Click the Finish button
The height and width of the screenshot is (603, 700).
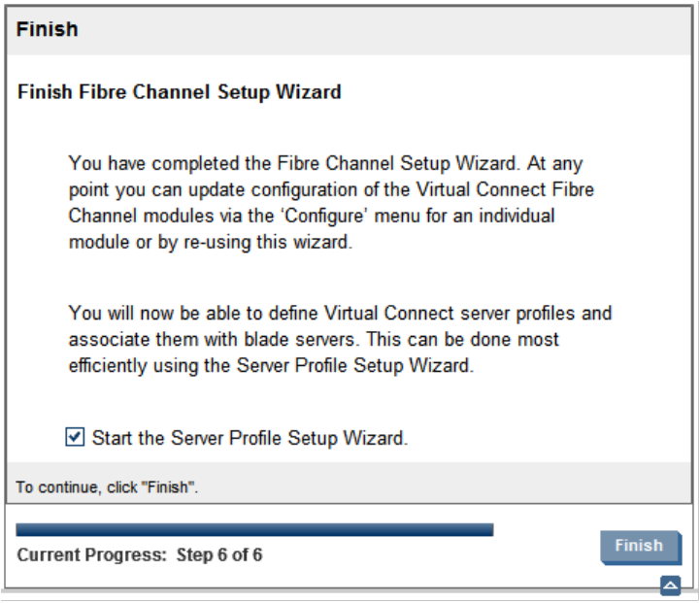(x=637, y=546)
